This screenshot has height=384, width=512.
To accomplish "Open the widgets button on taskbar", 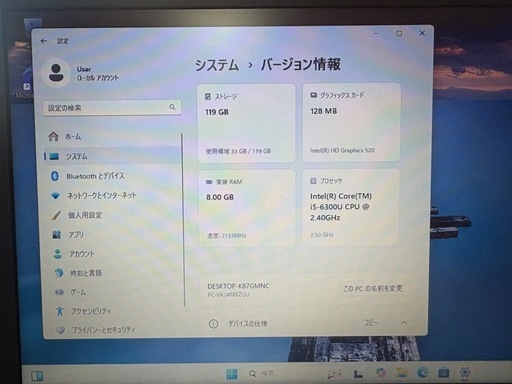I will pyautogui.click(x=37, y=376).
